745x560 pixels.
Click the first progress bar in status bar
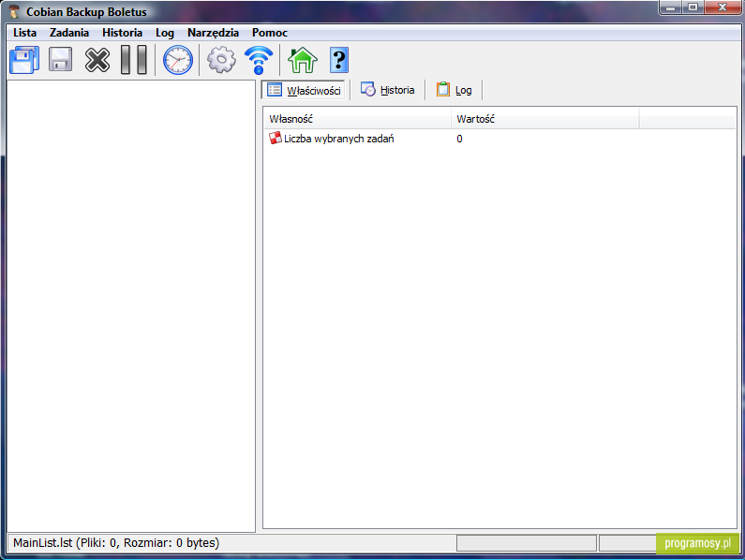point(527,543)
